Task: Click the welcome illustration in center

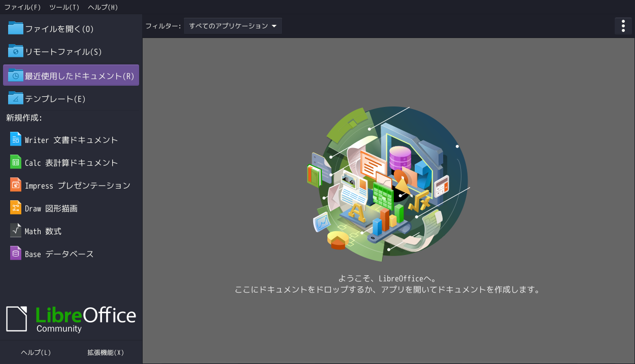Action: click(388, 185)
